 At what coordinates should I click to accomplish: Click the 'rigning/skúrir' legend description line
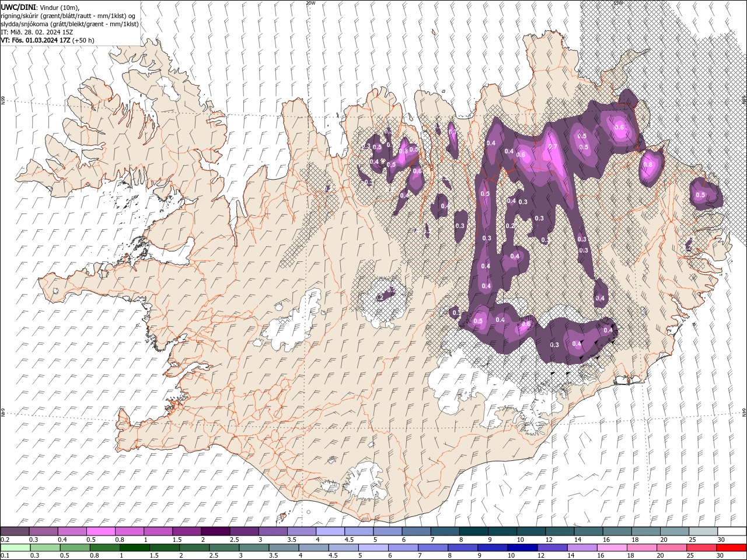click(x=68, y=16)
